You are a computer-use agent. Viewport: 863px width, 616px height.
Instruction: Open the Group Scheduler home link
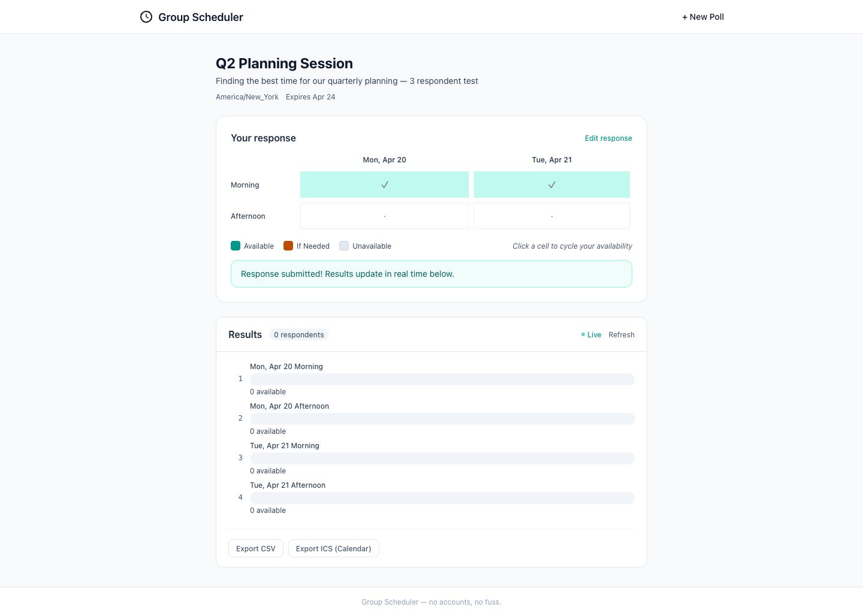(x=200, y=17)
